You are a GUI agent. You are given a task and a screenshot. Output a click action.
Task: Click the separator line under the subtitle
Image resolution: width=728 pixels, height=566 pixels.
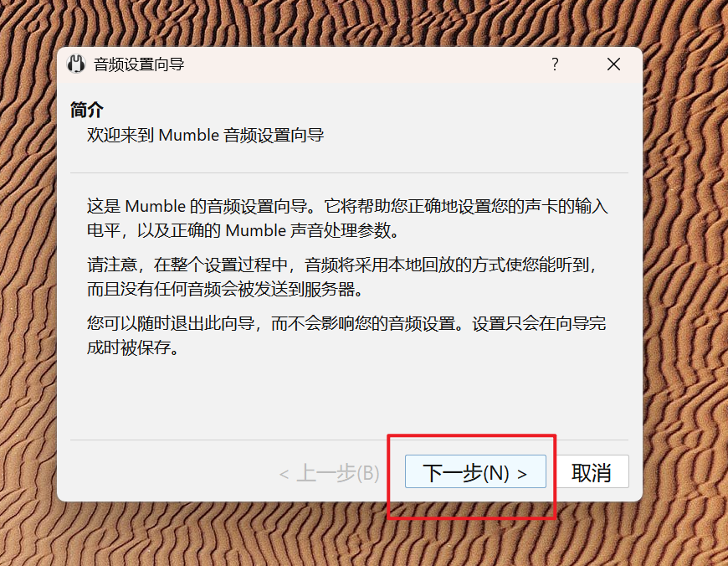pyautogui.click(x=349, y=172)
